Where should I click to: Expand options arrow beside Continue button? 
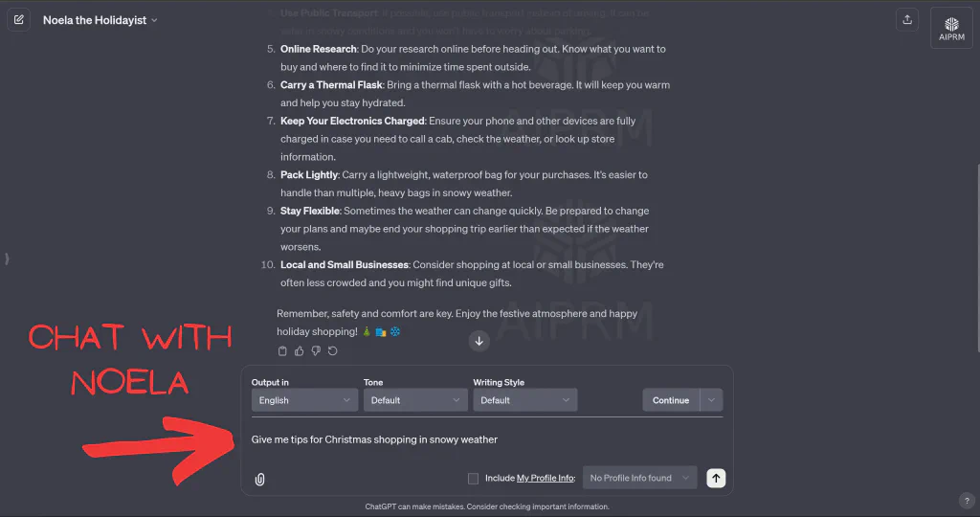pos(711,400)
